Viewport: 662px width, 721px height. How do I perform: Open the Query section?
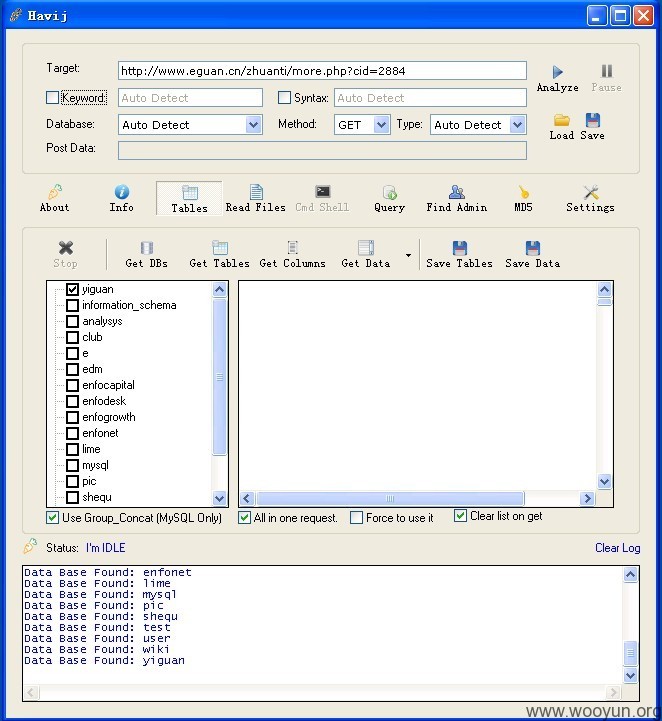[x=389, y=198]
